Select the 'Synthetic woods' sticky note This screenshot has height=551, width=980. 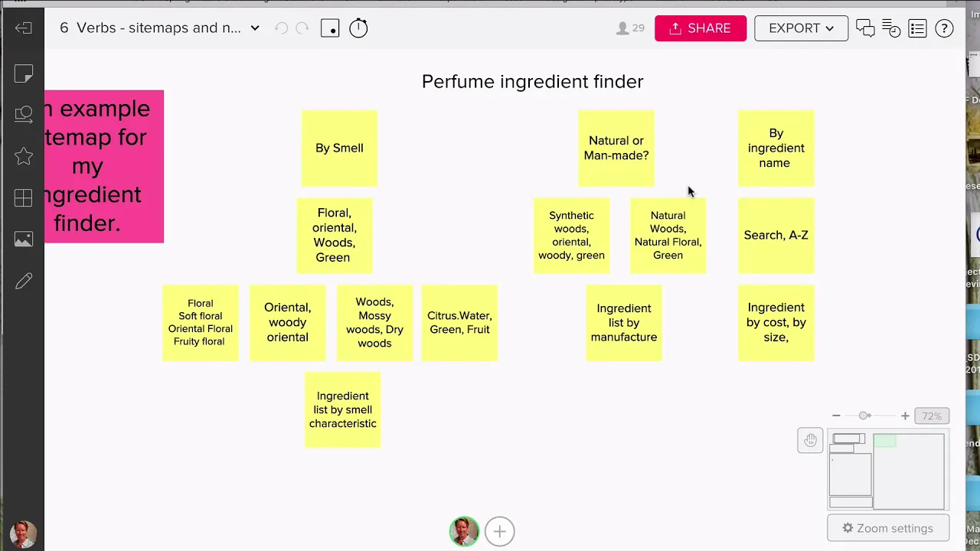[x=571, y=235]
